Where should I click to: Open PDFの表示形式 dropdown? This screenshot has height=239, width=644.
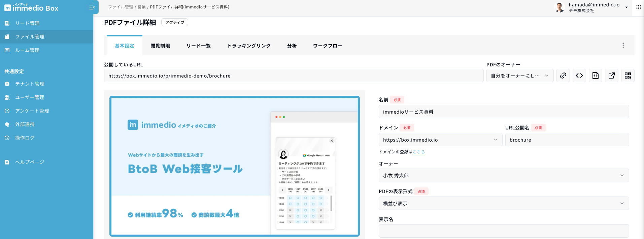(503, 203)
